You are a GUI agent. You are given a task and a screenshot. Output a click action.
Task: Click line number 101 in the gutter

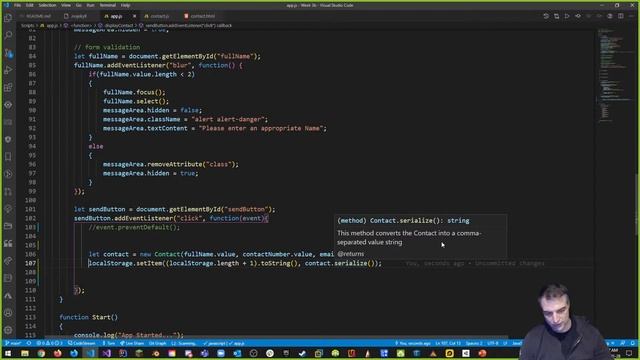click(30, 209)
